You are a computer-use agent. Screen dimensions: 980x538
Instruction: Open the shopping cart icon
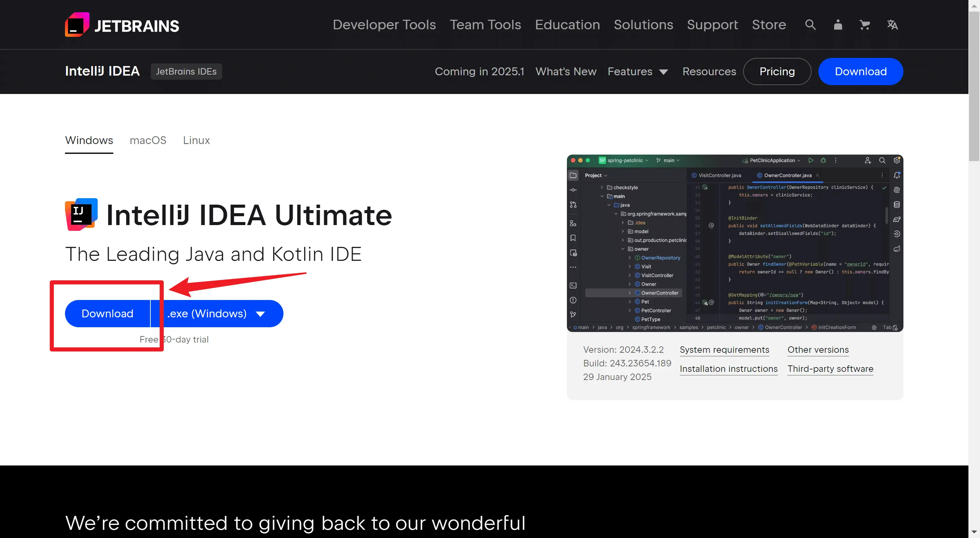(865, 25)
